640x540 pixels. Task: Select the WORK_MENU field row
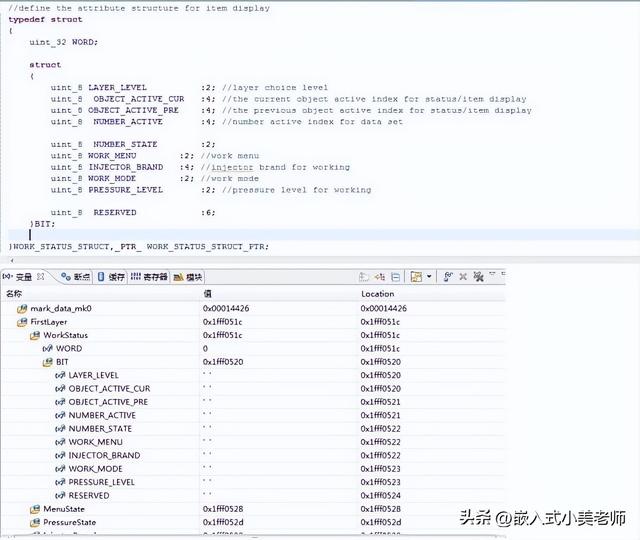tap(253, 442)
